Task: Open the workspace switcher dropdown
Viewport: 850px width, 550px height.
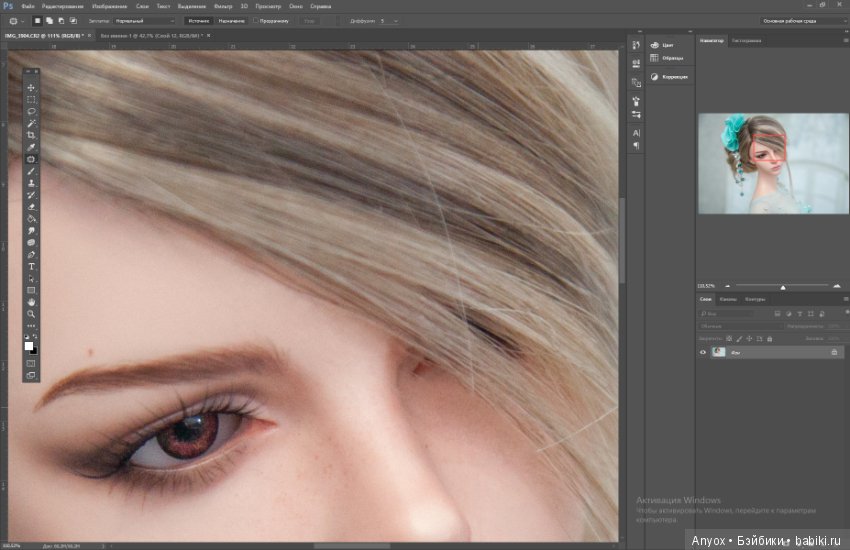Action: (x=803, y=21)
